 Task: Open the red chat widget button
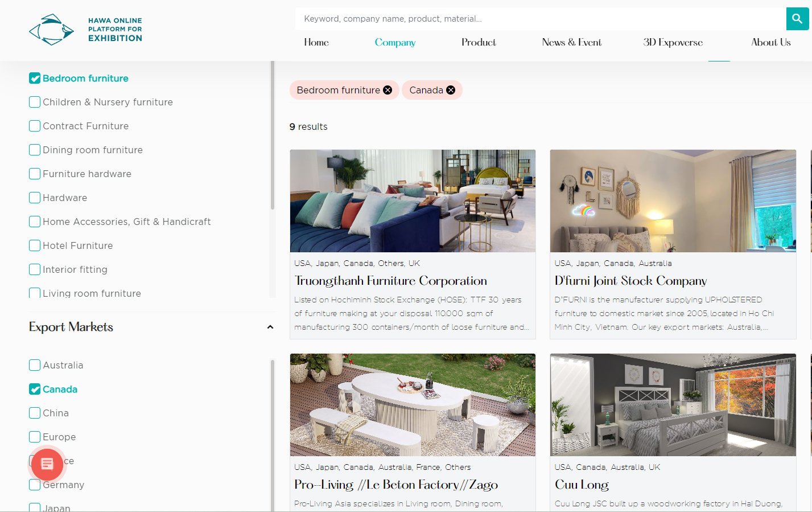pos(47,464)
